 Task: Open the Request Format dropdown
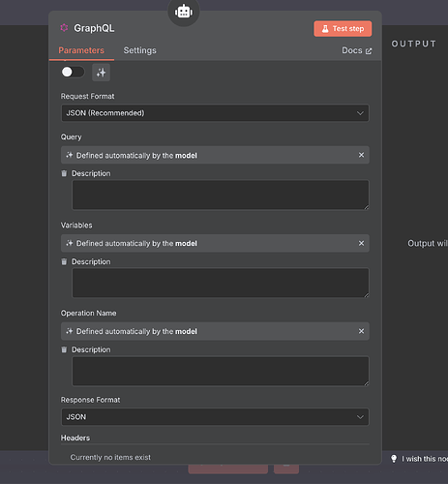pyautogui.click(x=215, y=113)
